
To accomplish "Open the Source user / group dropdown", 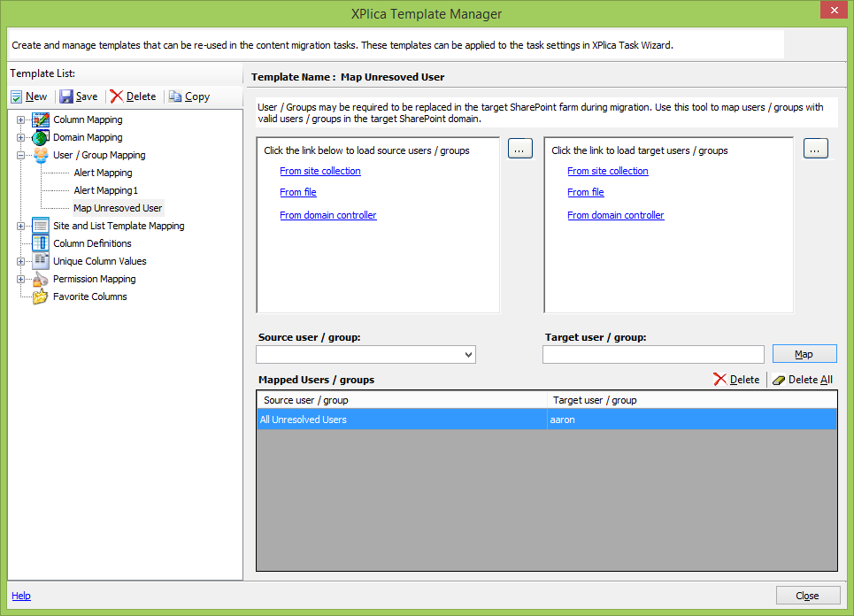I will (x=468, y=355).
